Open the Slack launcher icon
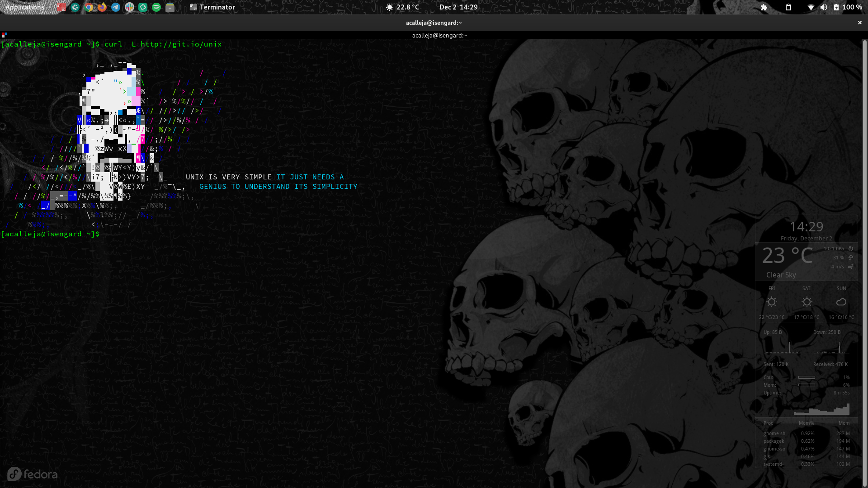The height and width of the screenshot is (488, 868). click(129, 7)
